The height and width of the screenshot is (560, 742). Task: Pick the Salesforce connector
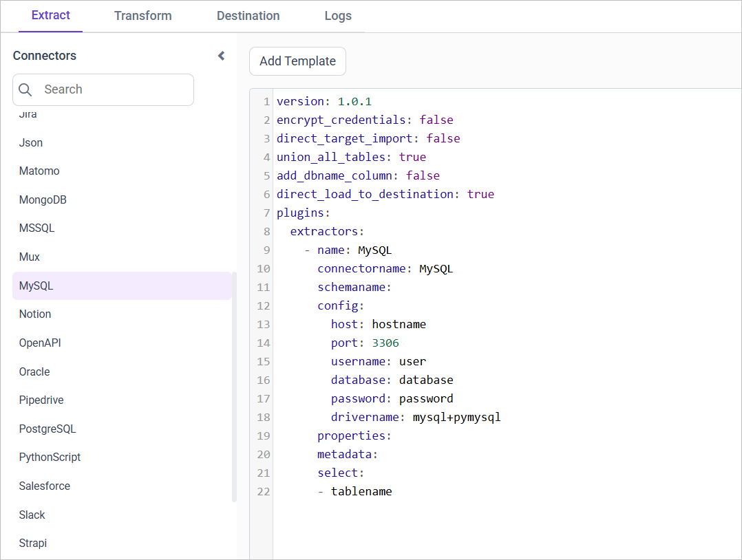[45, 486]
